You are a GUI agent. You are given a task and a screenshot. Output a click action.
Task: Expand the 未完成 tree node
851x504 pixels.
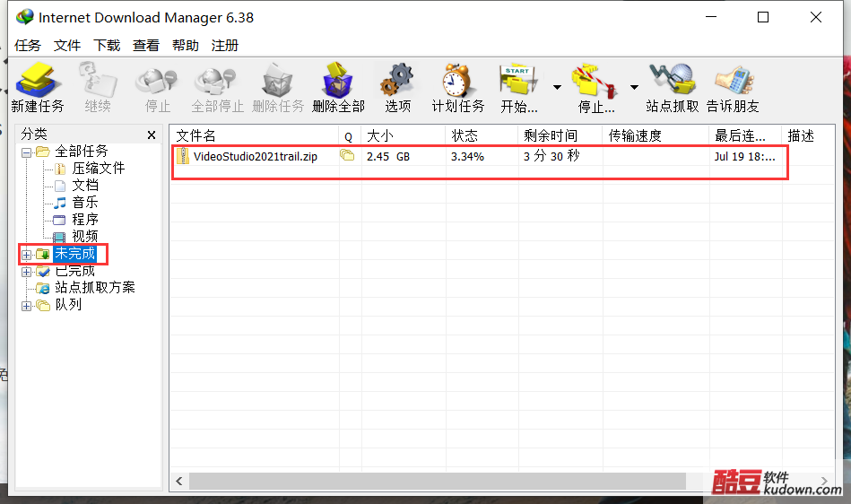tap(26, 255)
